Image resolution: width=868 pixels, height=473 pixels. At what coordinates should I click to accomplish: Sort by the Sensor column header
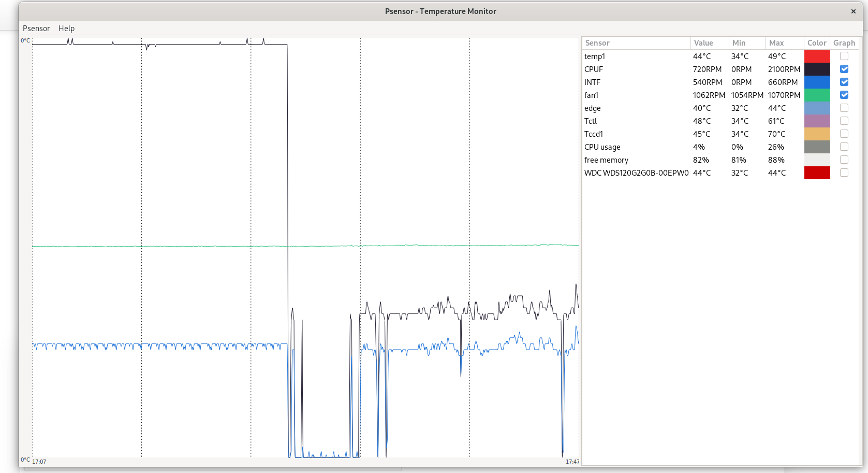597,43
